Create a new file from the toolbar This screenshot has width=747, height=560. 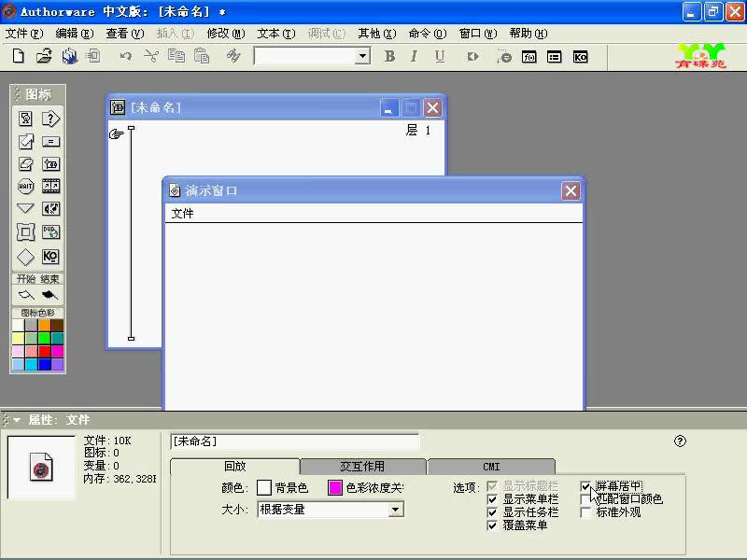tap(18, 56)
